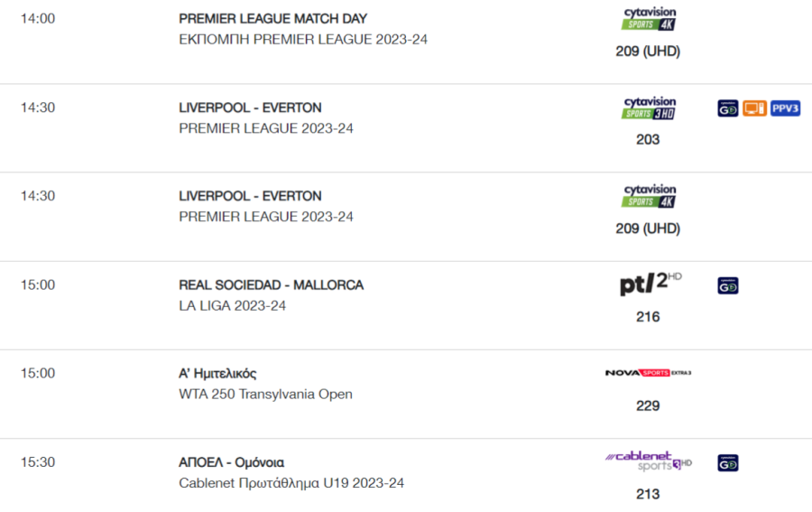Image resolution: width=812 pixels, height=512 pixels.
Task: Open the Α' Ημιτελικός WTA listing
Action: pos(217,374)
